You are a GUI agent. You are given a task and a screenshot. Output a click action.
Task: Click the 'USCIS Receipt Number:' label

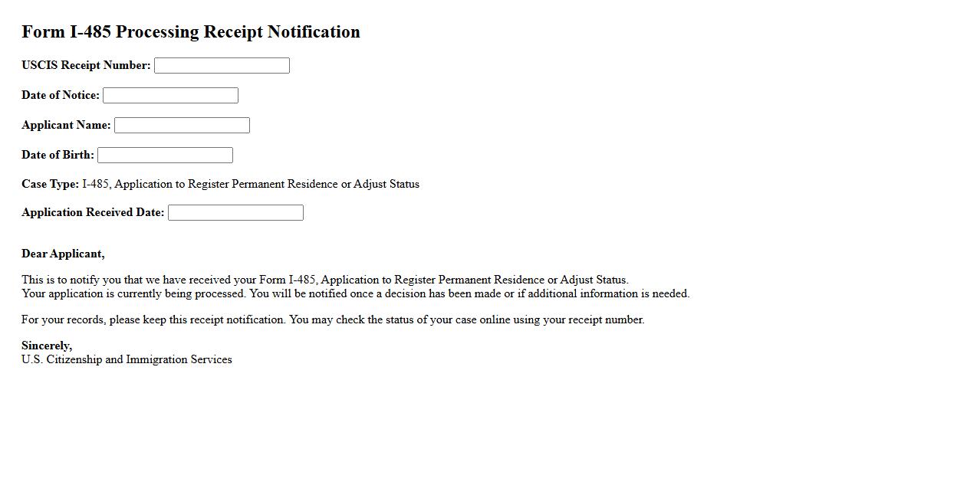[x=86, y=66]
